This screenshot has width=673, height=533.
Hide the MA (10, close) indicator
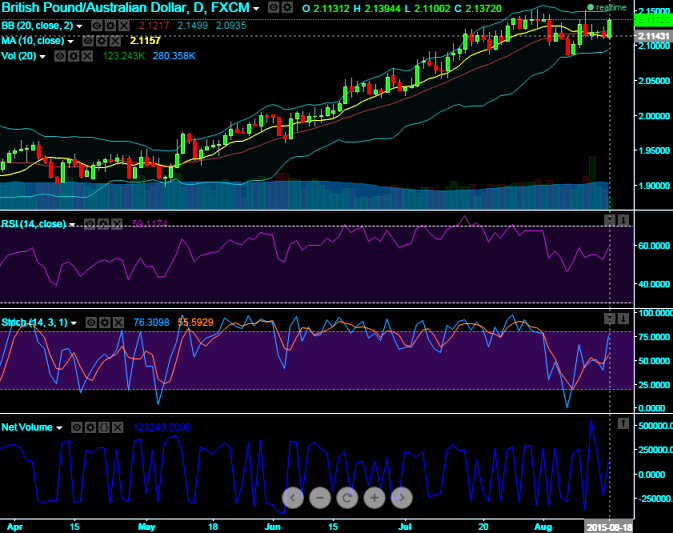[88, 41]
